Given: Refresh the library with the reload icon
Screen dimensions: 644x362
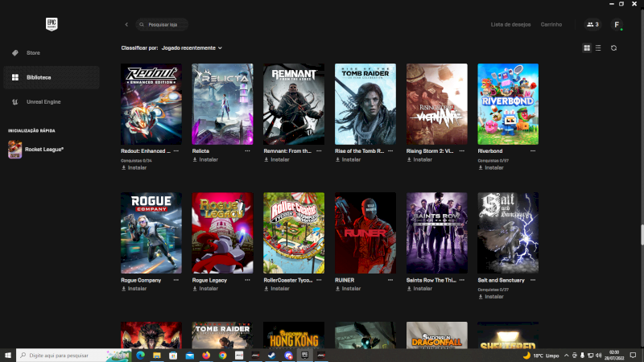Looking at the screenshot, I should [x=613, y=48].
